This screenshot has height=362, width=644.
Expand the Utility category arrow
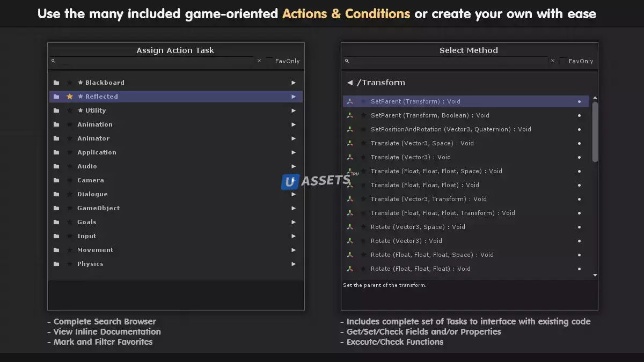tap(294, 110)
